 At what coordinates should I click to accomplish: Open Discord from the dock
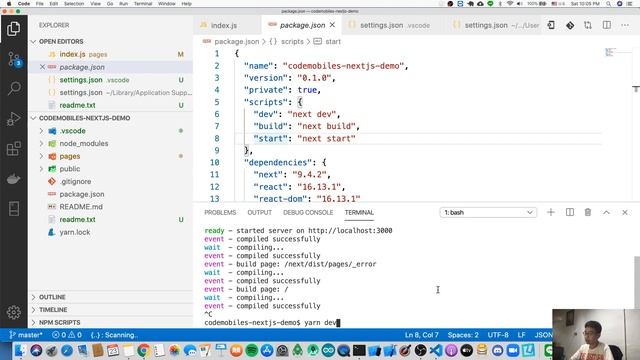[498, 351]
